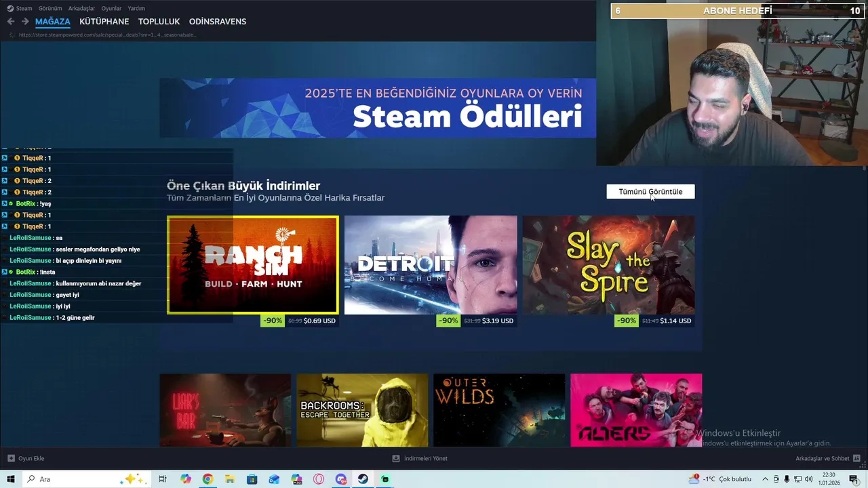Click the plus icon beside Oyun Ekle
This screenshot has width=868, height=488.
tap(11, 459)
